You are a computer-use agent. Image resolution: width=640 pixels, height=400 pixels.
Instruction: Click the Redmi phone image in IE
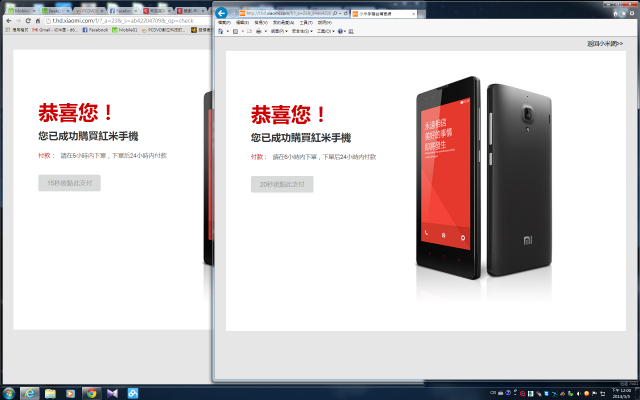(484, 178)
